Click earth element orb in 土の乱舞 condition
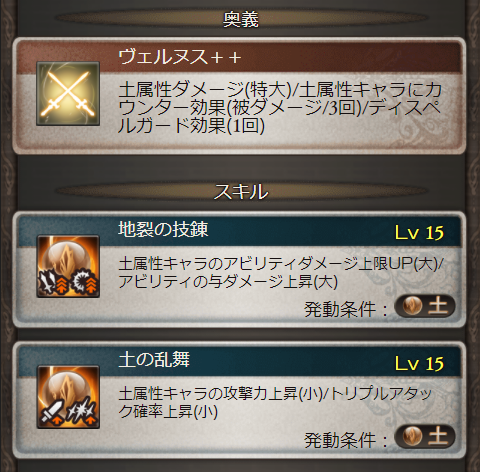480x472 pixels. point(412,436)
